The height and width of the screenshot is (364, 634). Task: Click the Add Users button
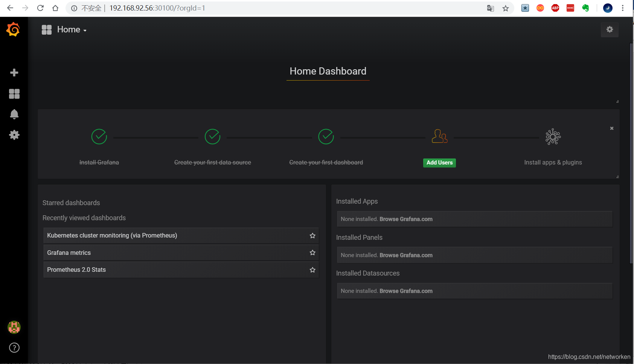pyautogui.click(x=439, y=163)
